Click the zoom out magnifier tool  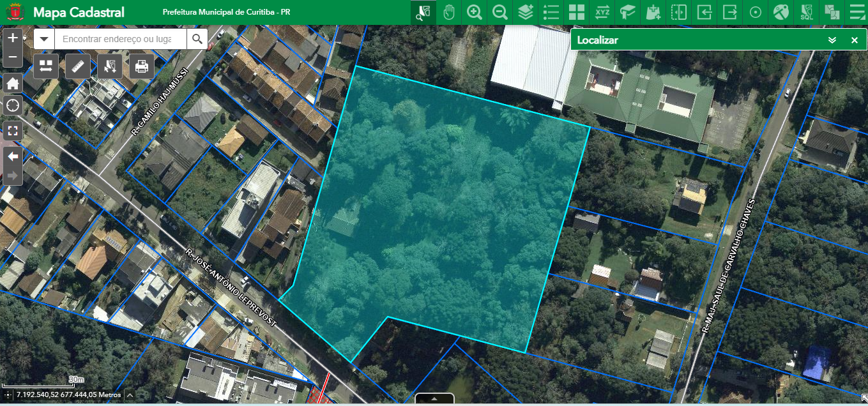[x=500, y=12]
